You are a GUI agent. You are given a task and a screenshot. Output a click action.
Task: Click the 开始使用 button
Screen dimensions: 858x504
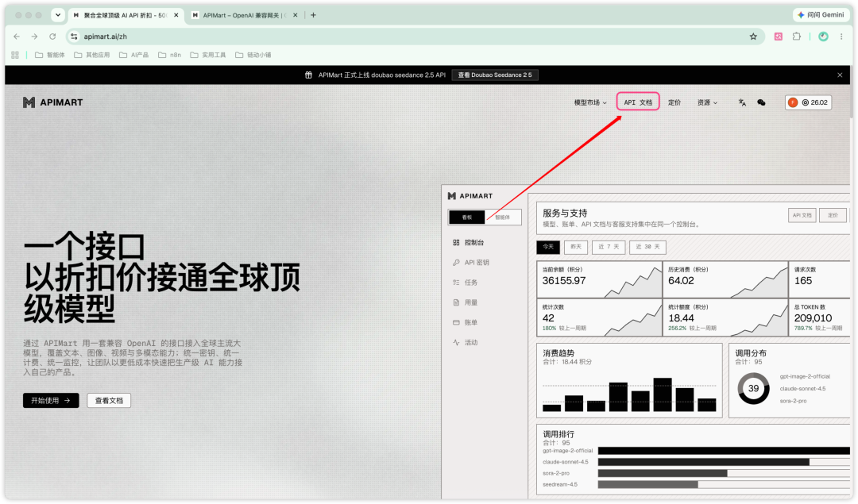tap(51, 400)
